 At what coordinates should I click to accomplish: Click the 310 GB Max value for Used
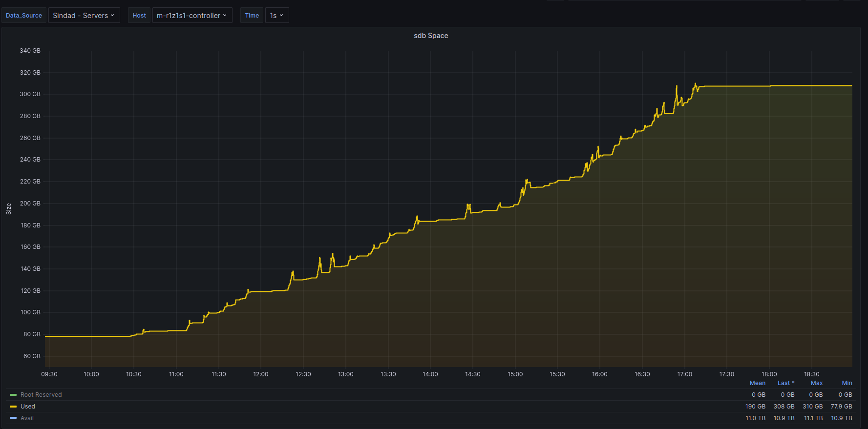[812, 407]
